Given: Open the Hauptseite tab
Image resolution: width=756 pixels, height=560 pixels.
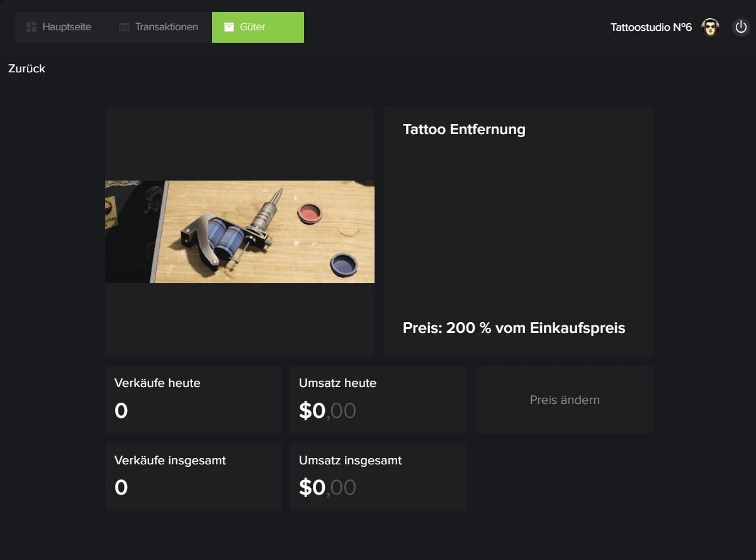Looking at the screenshot, I should coord(67,27).
